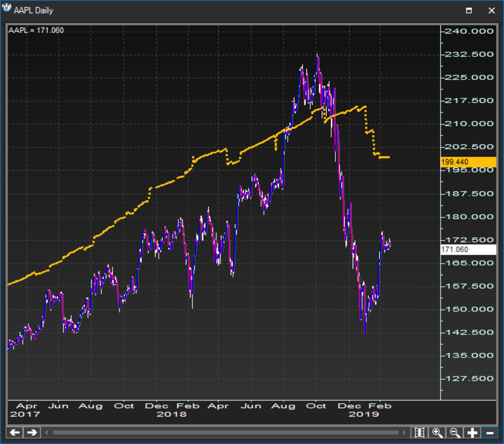Close the AAPL Daily window

point(491,10)
